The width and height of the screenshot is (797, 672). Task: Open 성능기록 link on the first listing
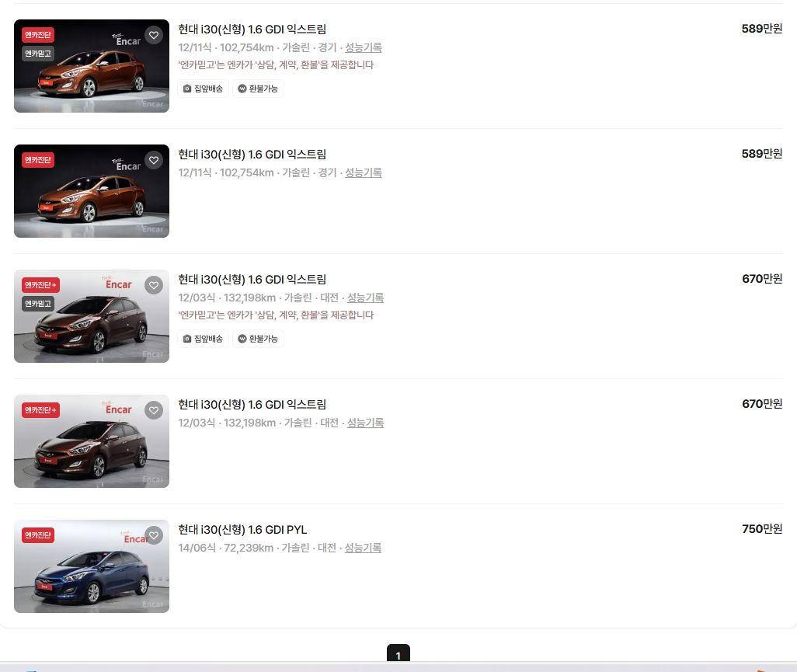363,47
